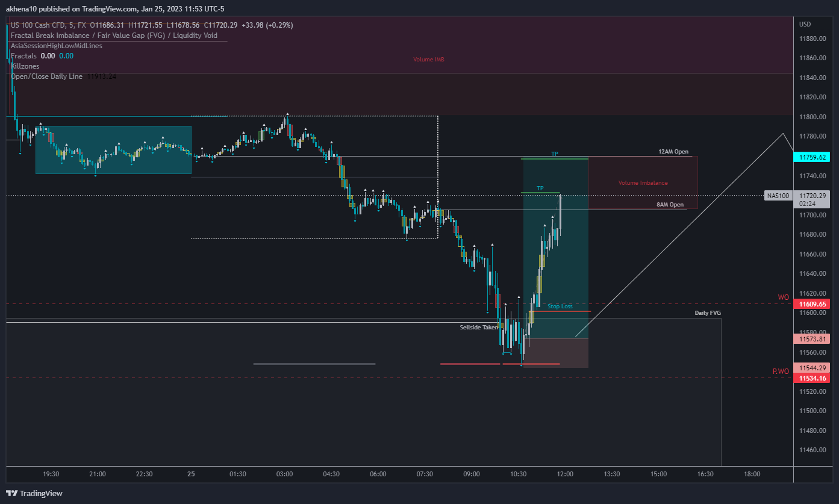The height and width of the screenshot is (504, 839).
Task: Click the 12AM Open line label
Action: coord(673,152)
